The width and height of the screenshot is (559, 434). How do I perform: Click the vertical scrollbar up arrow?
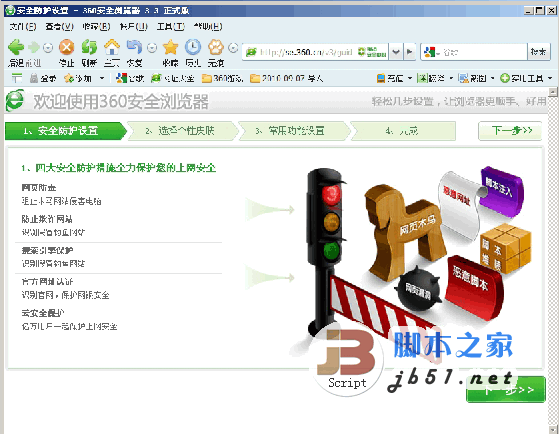pos(553,92)
